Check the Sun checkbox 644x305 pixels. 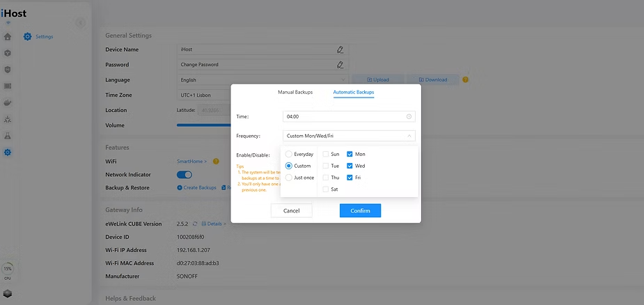[326, 154]
